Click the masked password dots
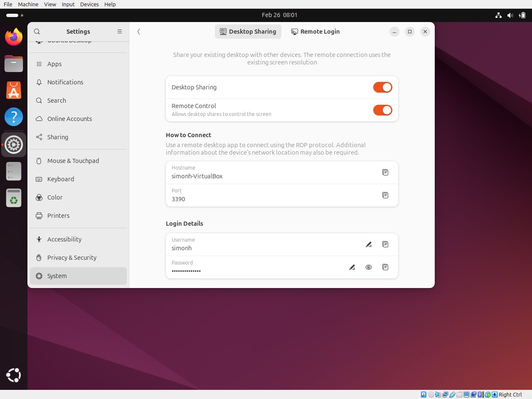This screenshot has height=399, width=532. (186, 271)
